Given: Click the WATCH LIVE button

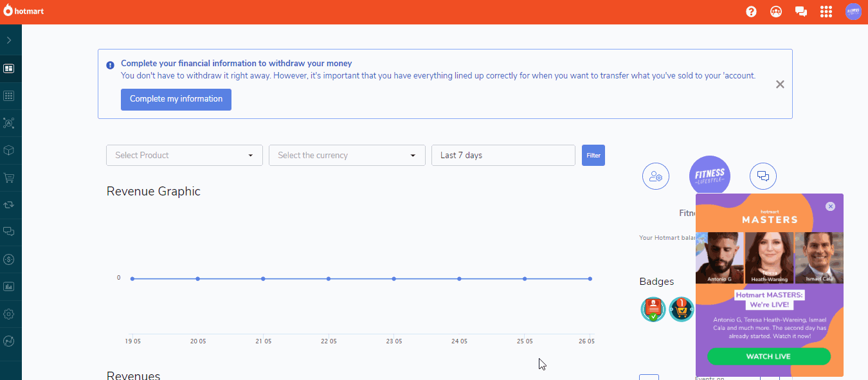Looking at the screenshot, I should point(769,356).
